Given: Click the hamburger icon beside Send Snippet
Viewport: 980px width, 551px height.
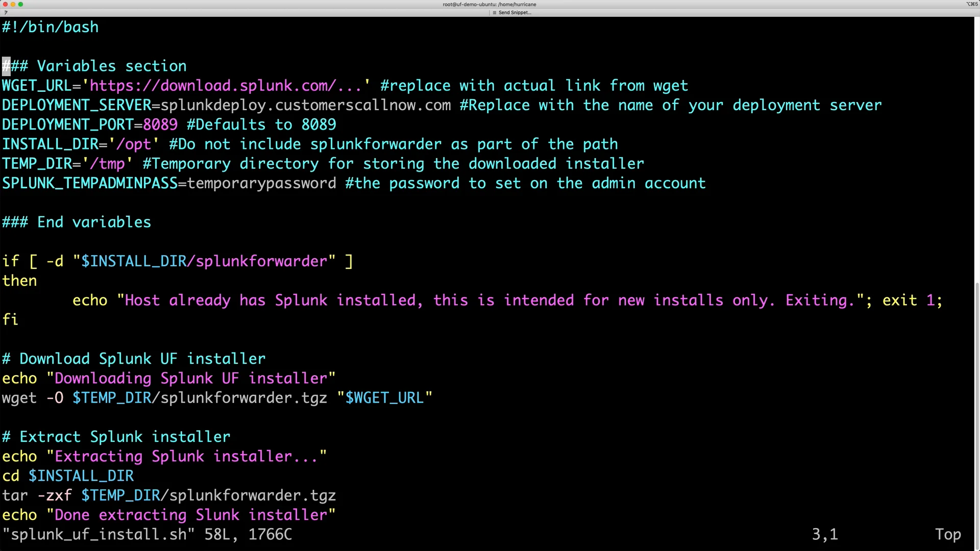Looking at the screenshot, I should [494, 12].
